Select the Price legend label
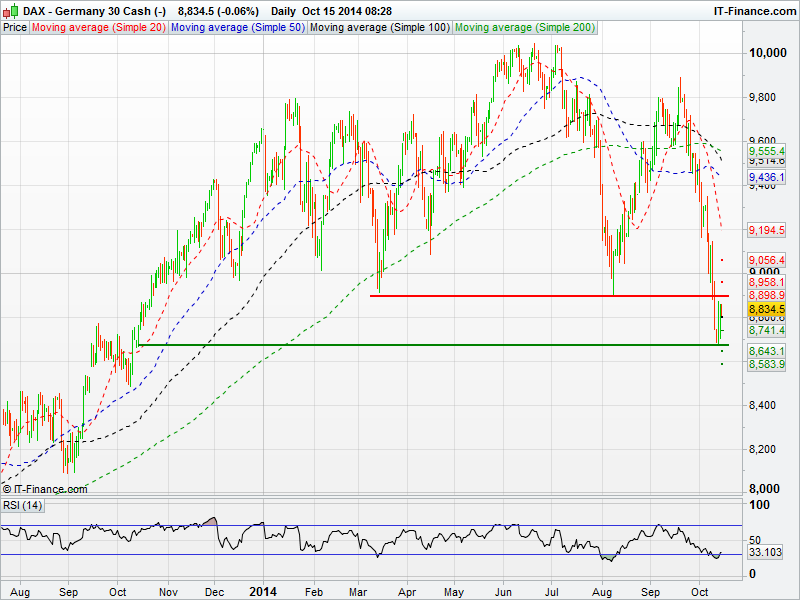800x600 pixels. (15, 28)
